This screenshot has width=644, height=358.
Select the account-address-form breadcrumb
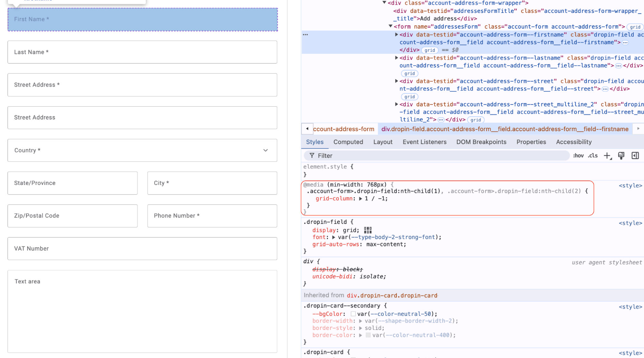(x=343, y=129)
